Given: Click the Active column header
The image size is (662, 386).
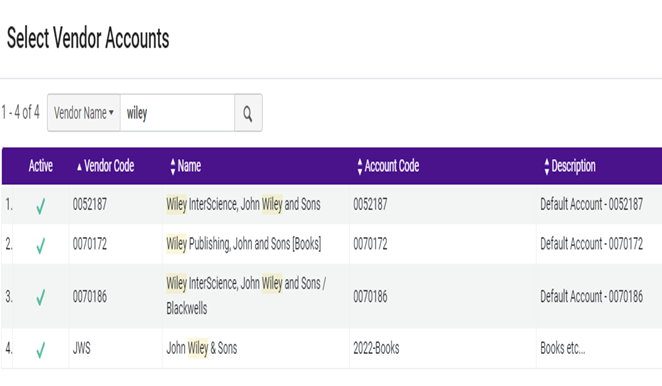Looking at the screenshot, I should click(41, 166).
